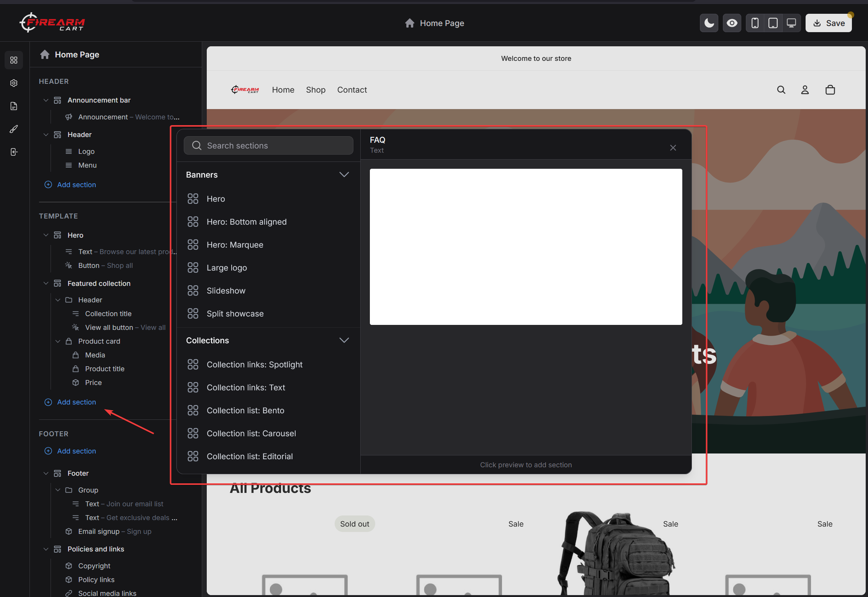Click home icon beside Home Page title
Screen dimensions: 868x597
click(x=410, y=23)
